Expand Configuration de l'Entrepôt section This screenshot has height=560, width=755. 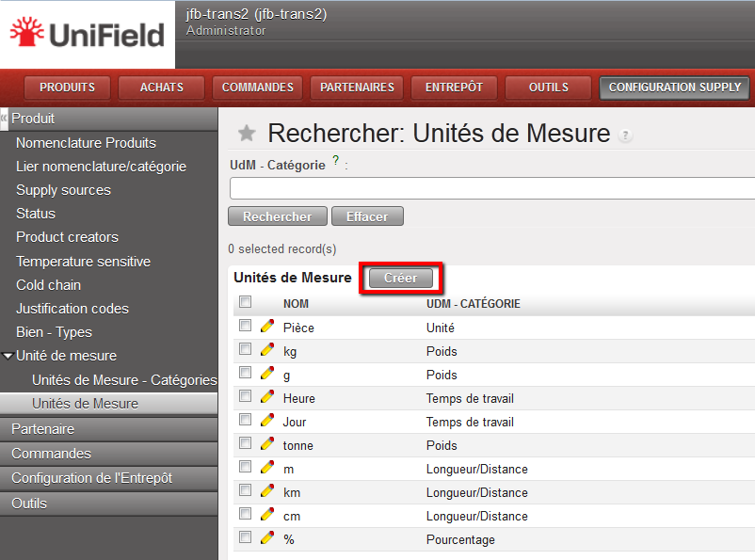point(109,478)
